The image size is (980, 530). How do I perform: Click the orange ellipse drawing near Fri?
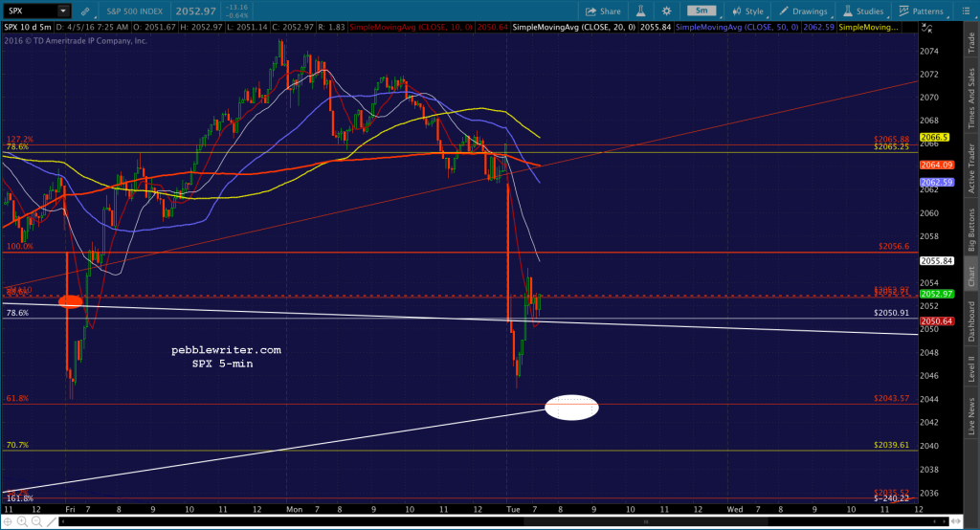click(71, 301)
